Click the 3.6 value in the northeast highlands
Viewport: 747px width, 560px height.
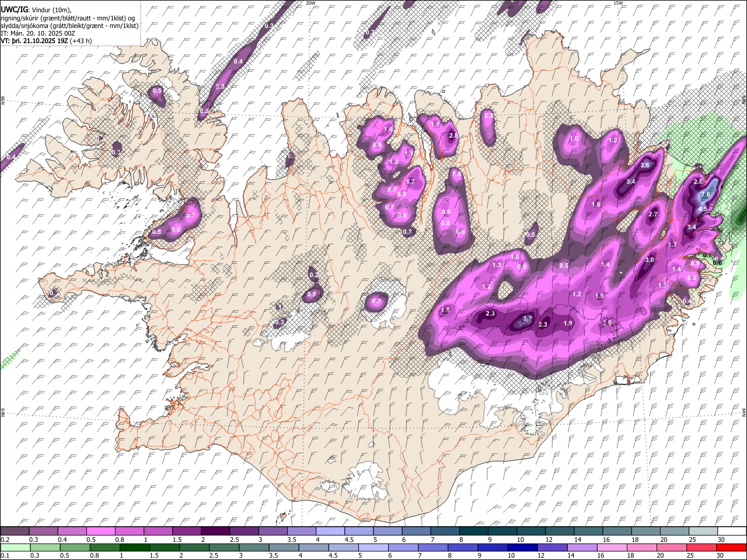(x=645, y=165)
